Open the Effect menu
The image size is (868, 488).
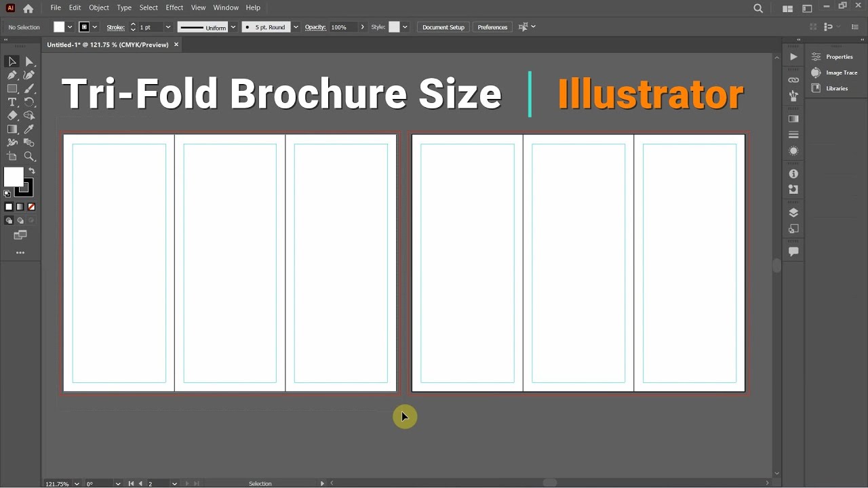click(174, 7)
